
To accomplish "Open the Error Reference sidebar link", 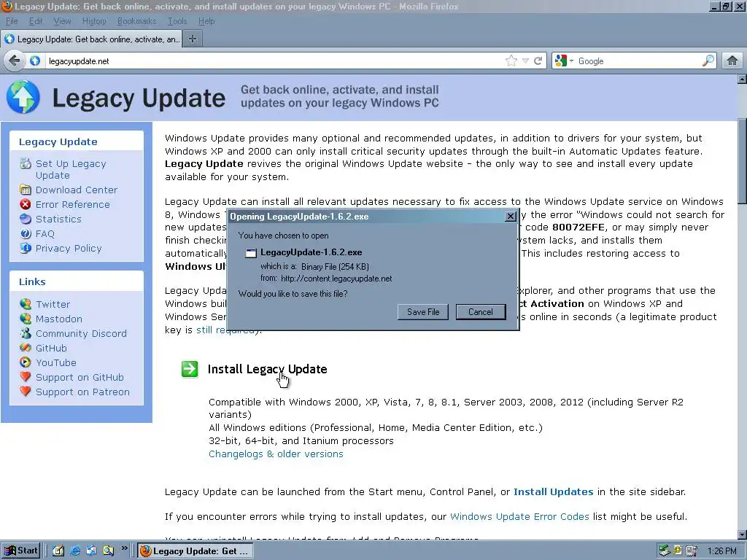I will pyautogui.click(x=73, y=204).
